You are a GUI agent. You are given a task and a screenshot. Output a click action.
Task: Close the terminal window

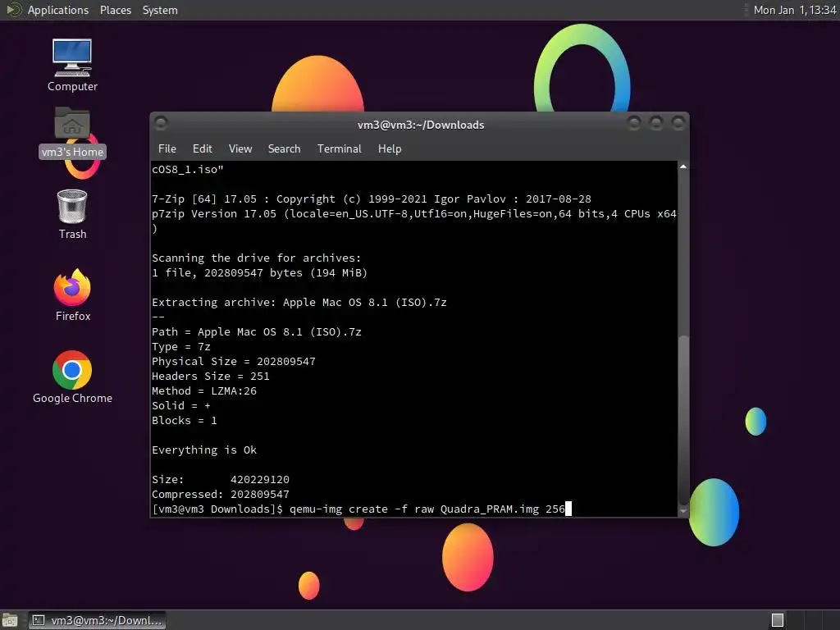[678, 124]
